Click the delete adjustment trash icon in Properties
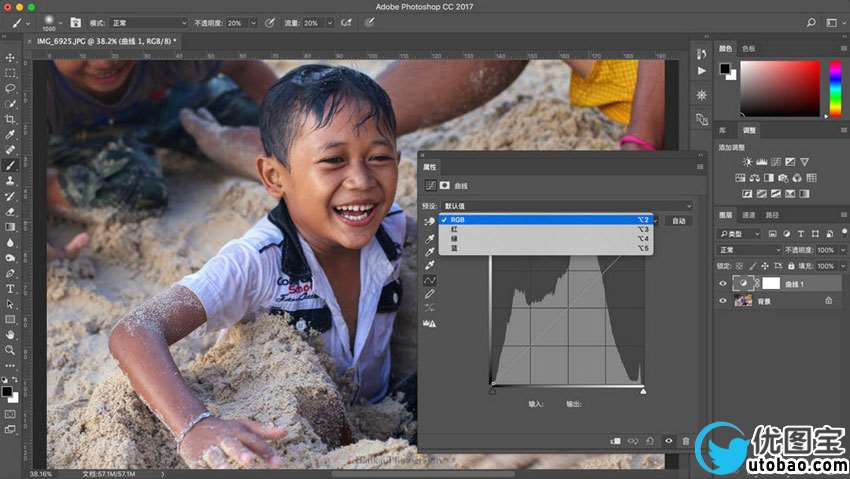 [x=686, y=441]
